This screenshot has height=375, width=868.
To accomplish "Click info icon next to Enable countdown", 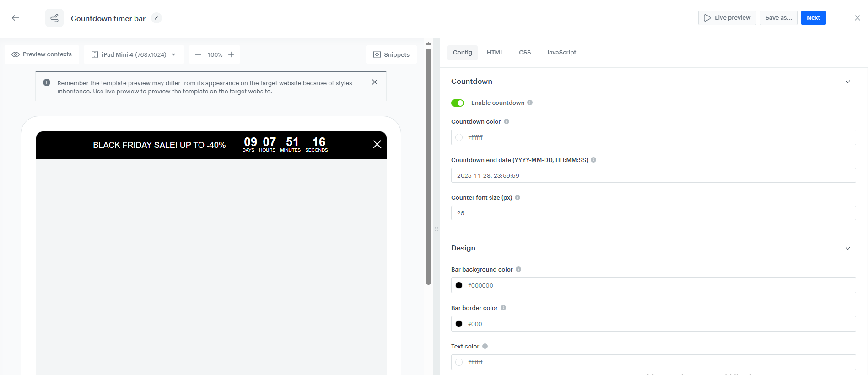I will [530, 103].
